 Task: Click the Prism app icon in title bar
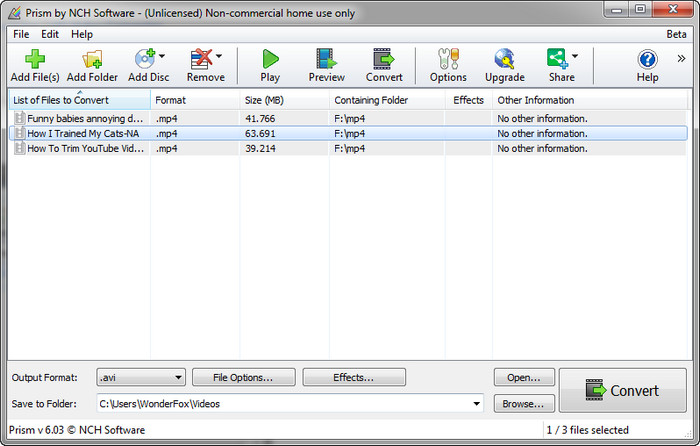pos(15,13)
